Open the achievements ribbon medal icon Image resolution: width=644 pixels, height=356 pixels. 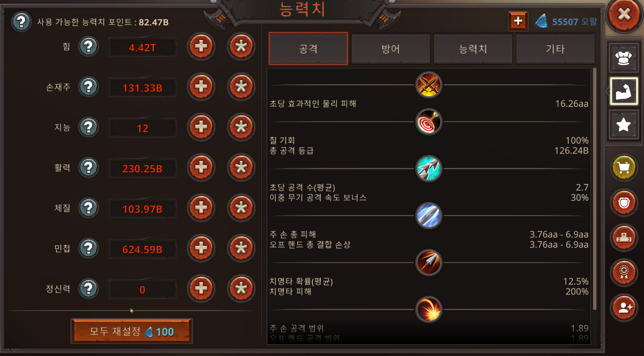624,273
